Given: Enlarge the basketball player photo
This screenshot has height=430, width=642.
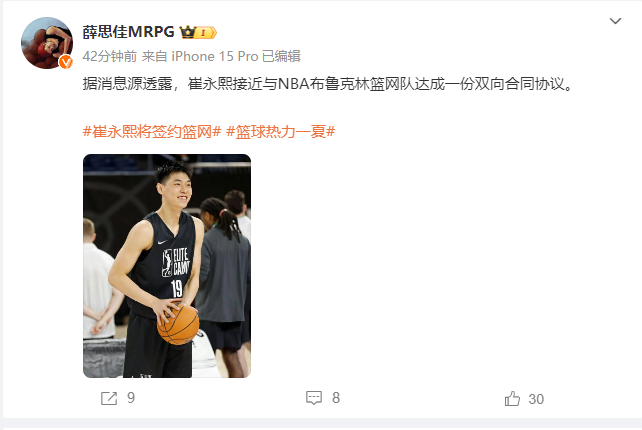Looking at the screenshot, I should [x=167, y=266].
